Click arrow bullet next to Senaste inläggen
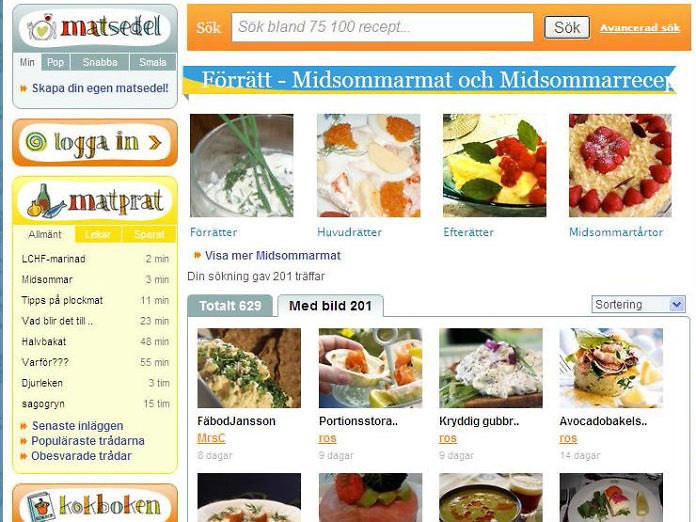 pos(24,426)
